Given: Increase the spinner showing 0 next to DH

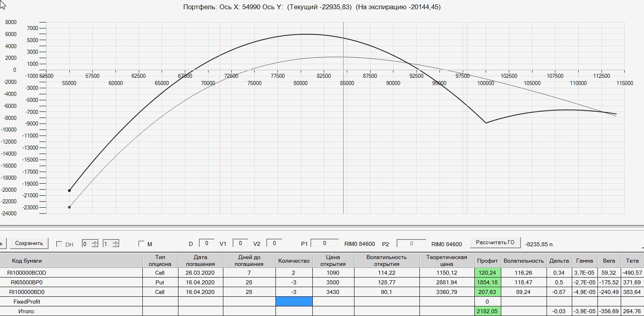Looking at the screenshot, I should pyautogui.click(x=95, y=242).
